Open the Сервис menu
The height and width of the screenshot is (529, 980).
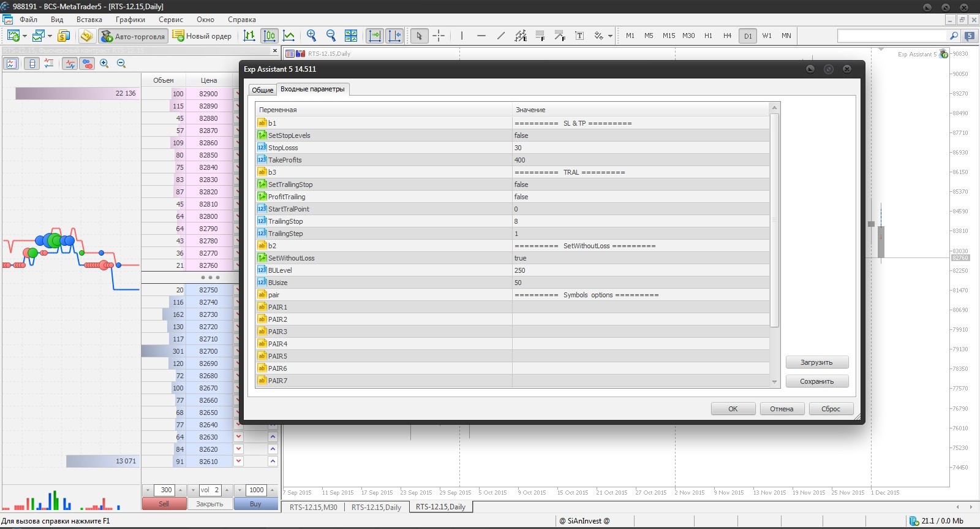click(171, 20)
